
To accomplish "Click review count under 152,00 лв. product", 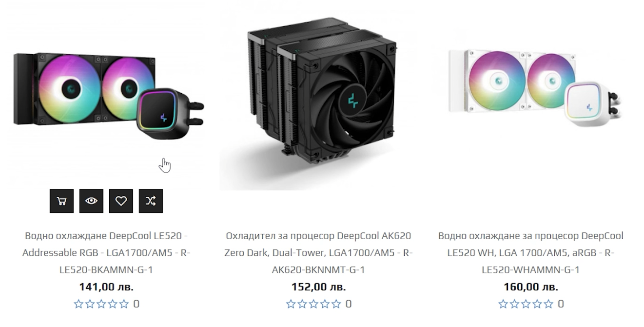I will pos(349,304).
